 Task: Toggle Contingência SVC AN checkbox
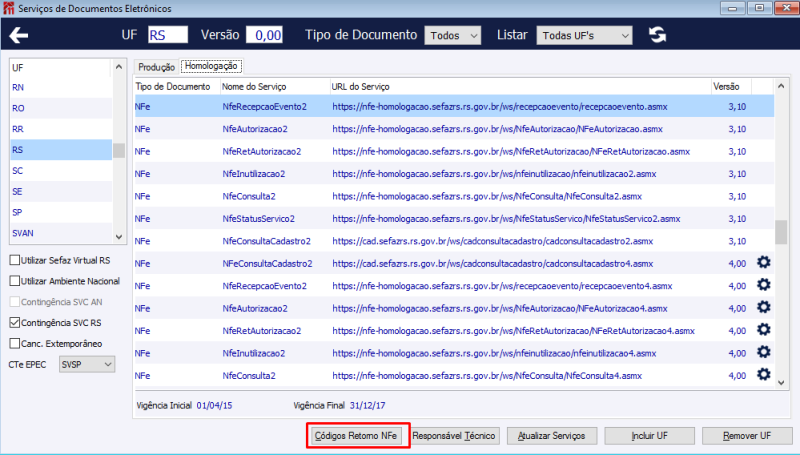tap(15, 302)
